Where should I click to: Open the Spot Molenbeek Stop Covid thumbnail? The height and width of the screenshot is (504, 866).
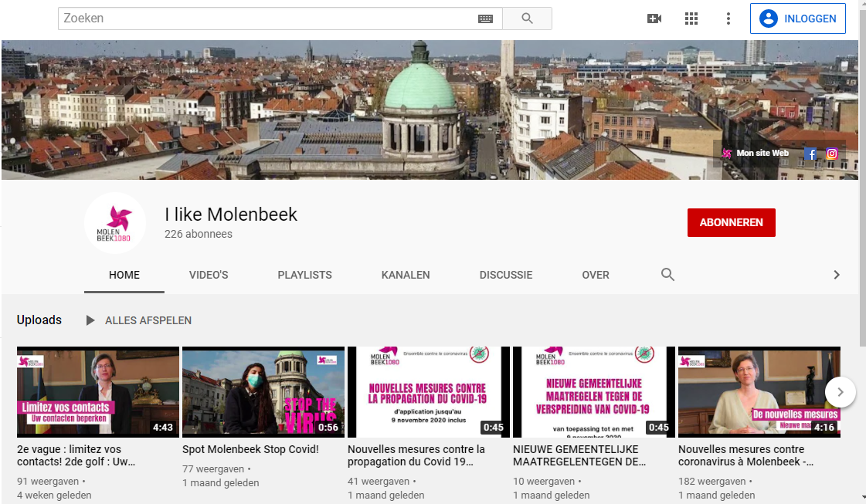tap(263, 392)
